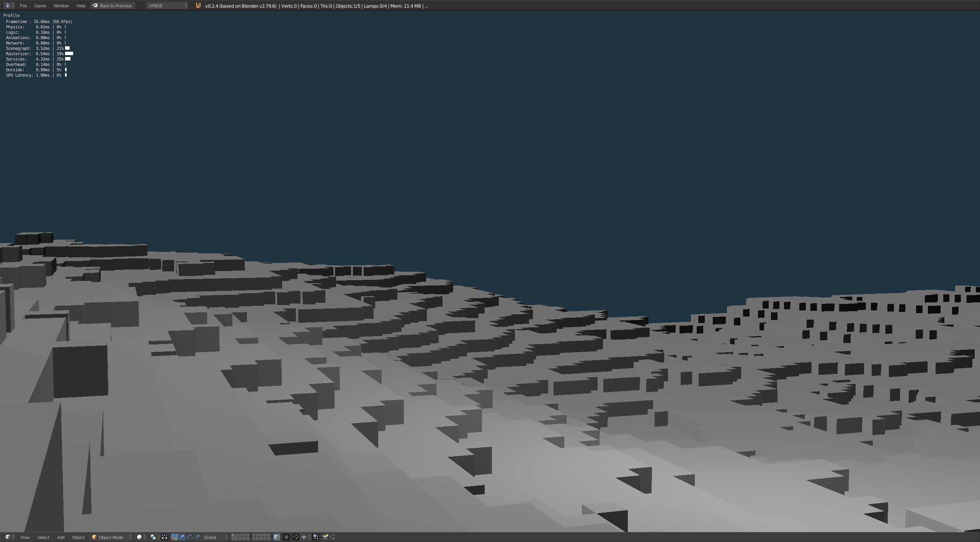This screenshot has width=980, height=542.
Task: Click the Frametime profile readout
Action: 39,22
